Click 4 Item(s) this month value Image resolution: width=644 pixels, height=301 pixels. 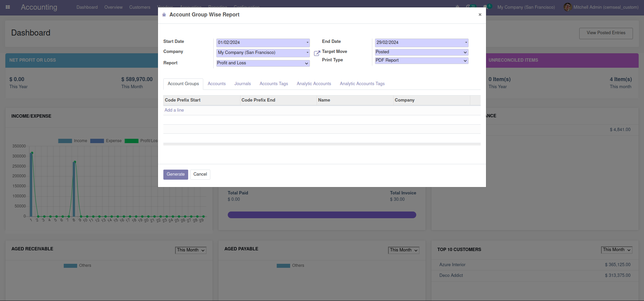coord(621,79)
